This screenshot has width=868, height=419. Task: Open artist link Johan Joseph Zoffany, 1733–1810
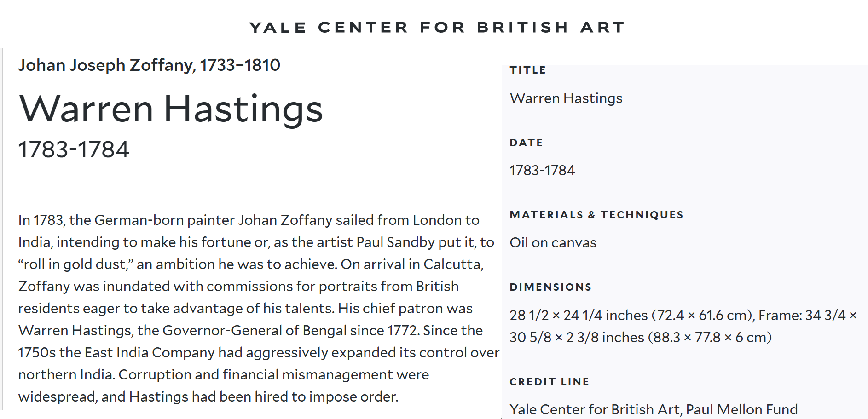(149, 65)
